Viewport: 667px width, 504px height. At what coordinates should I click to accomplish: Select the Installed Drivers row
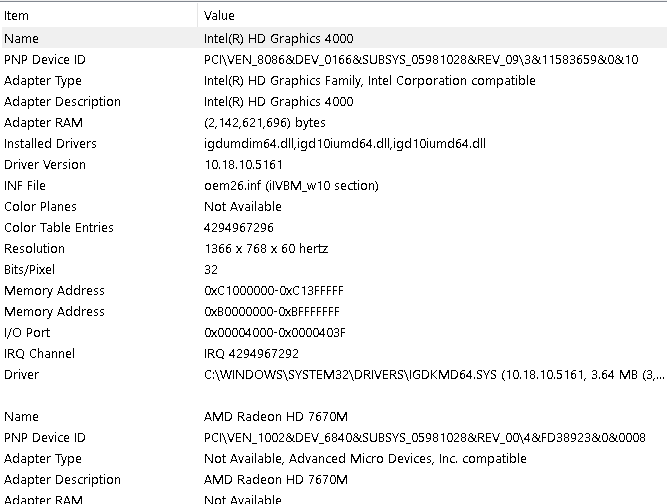point(334,143)
